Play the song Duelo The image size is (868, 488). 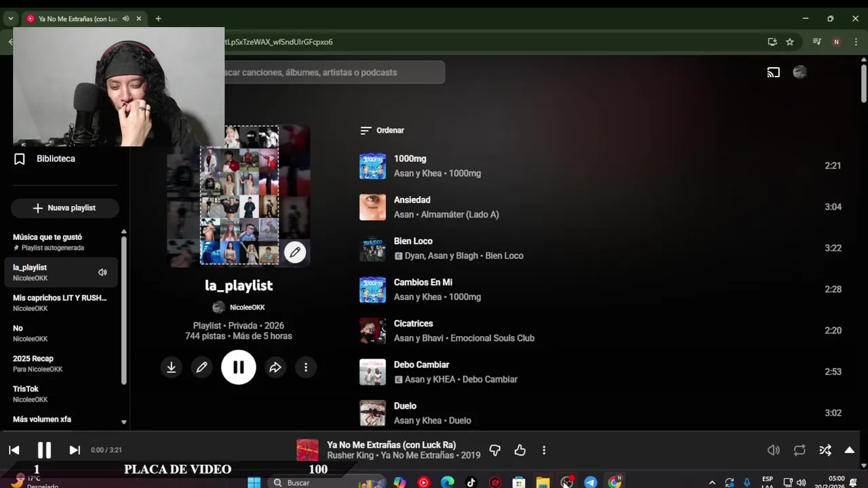tap(405, 406)
